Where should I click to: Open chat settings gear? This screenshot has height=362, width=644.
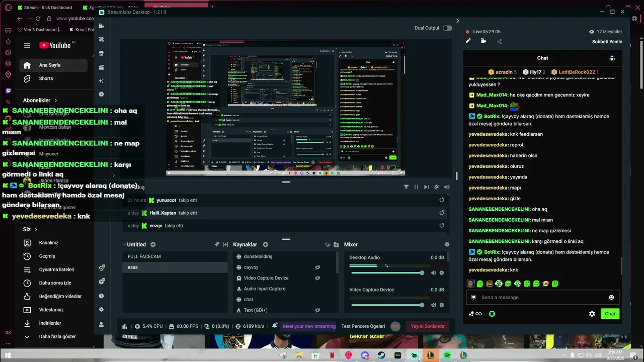coord(592,314)
